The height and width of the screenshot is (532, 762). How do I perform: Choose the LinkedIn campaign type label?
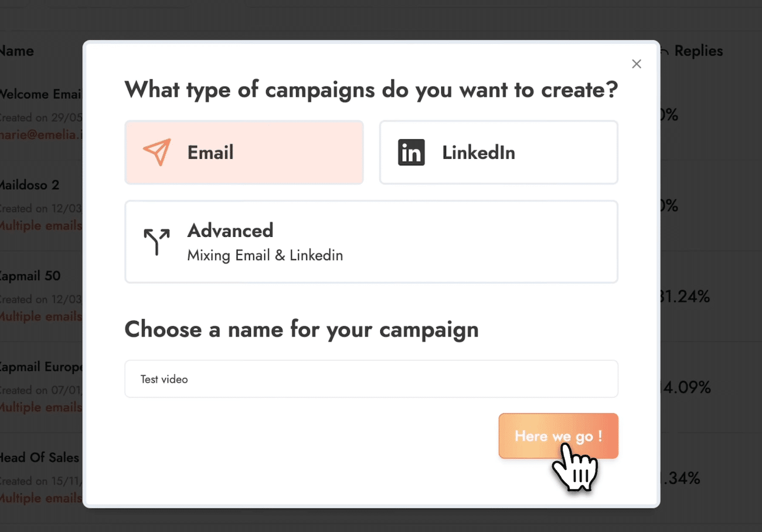pyautogui.click(x=478, y=152)
